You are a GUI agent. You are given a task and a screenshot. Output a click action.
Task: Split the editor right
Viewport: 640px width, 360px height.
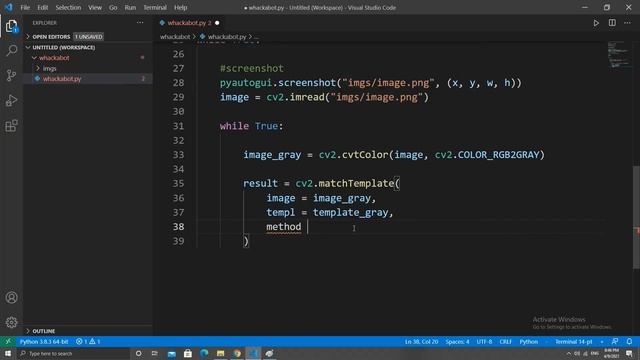pos(612,23)
